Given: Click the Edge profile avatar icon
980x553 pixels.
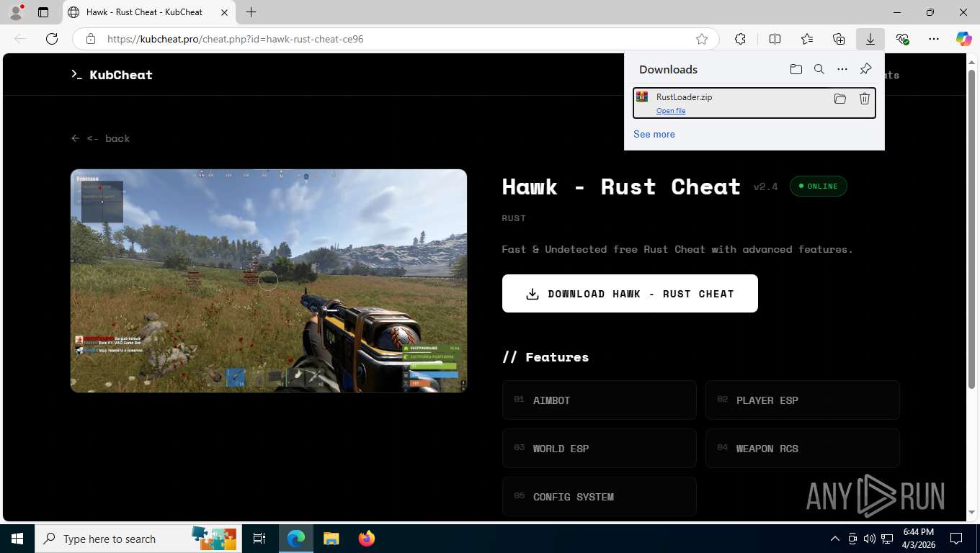Looking at the screenshot, I should tap(15, 12).
